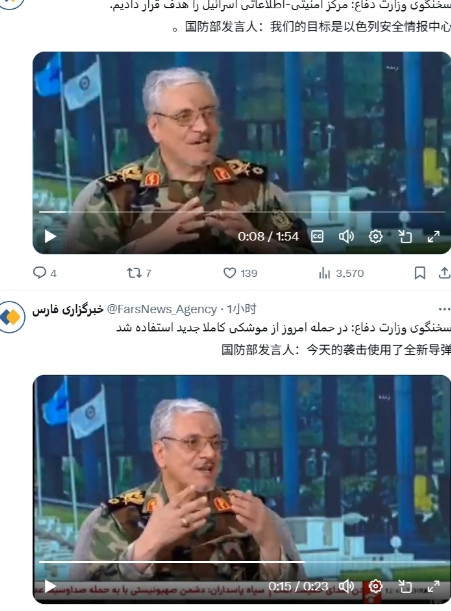Share the first tweet via upload icon
The width and height of the screenshot is (451, 611).
444,273
